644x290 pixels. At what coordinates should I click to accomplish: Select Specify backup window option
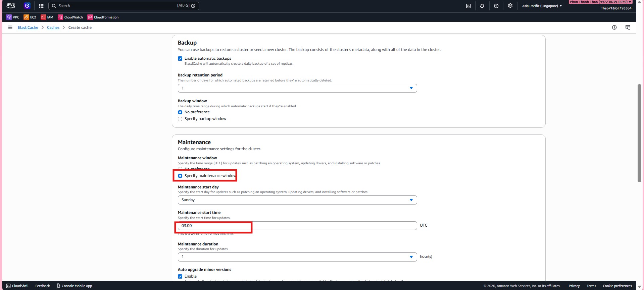180,119
